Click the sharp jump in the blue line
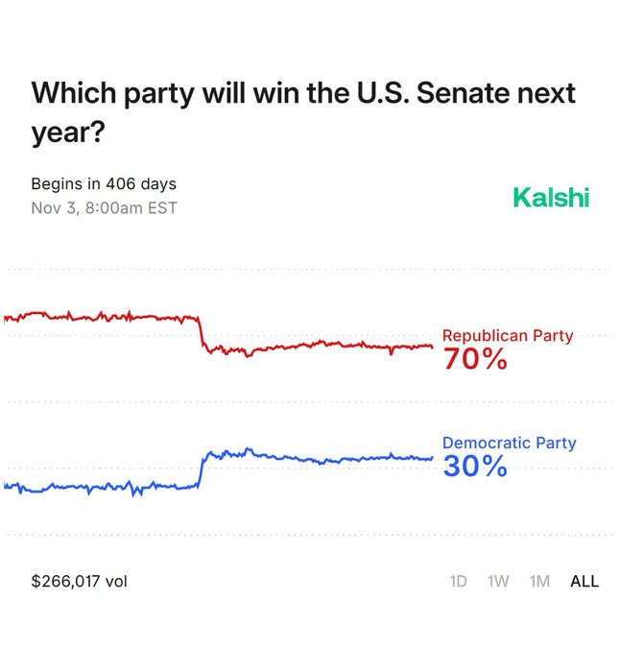 click(x=202, y=469)
